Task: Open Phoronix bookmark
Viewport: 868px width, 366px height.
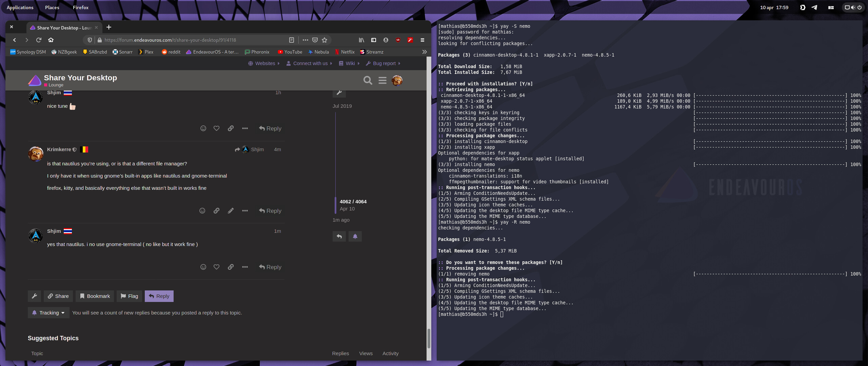Action: pos(257,52)
